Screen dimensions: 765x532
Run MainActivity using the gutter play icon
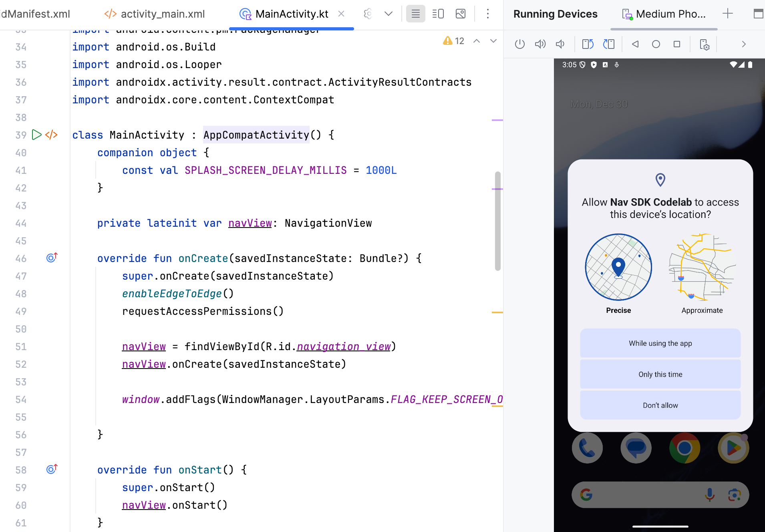click(36, 135)
